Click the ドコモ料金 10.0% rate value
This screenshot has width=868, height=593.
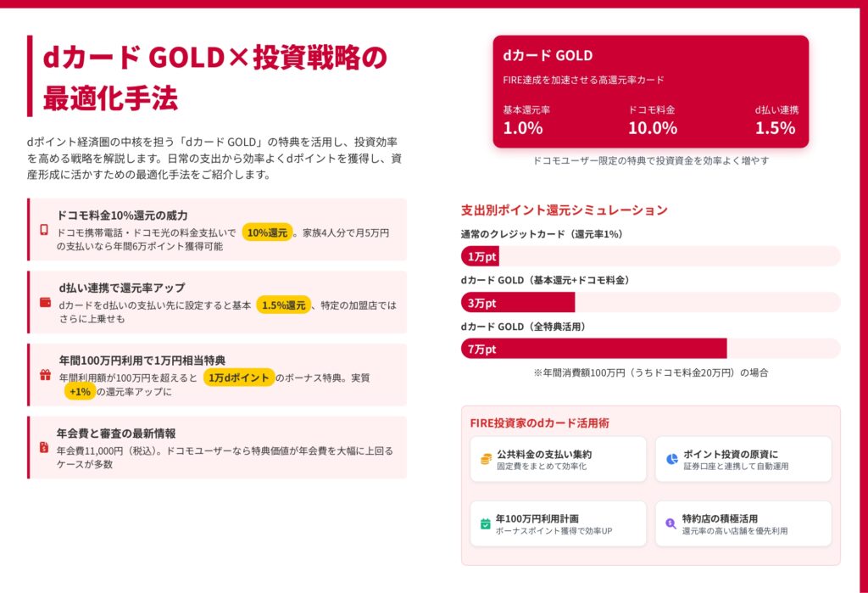(x=652, y=128)
